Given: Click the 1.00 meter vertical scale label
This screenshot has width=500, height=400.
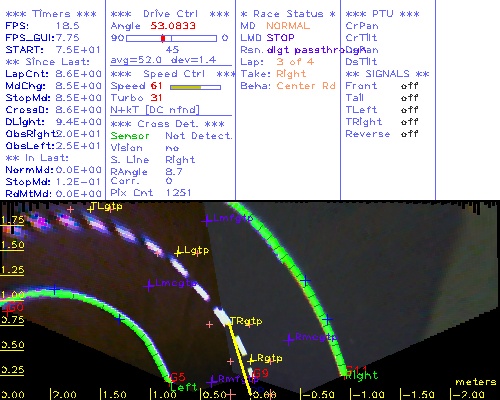Looking at the screenshot, I should coord(12,295).
